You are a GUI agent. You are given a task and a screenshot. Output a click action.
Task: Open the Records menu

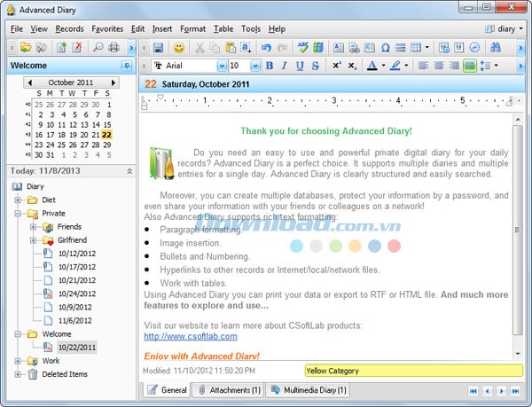[x=69, y=28]
